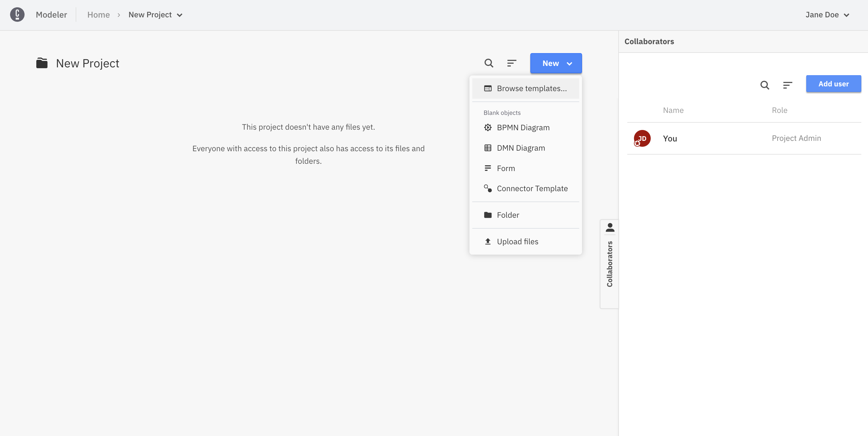
Task: Click the Form icon
Action: (488, 169)
